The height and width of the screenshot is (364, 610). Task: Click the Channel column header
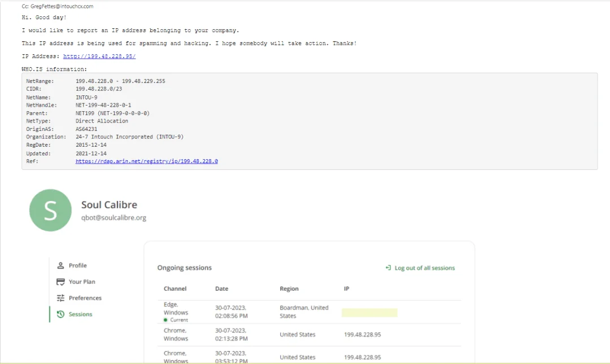175,288
